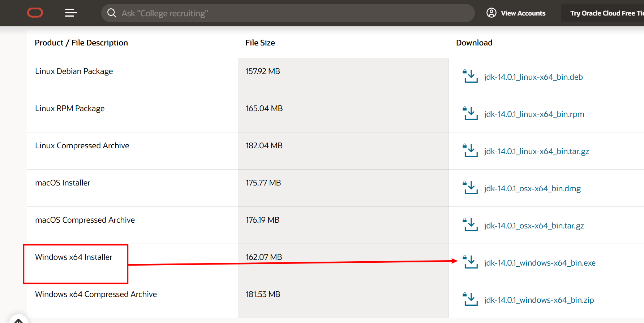Viewport: 644px width, 323px height.
Task: Select 'Linux Compressed Archive' text
Action: [x=82, y=145]
